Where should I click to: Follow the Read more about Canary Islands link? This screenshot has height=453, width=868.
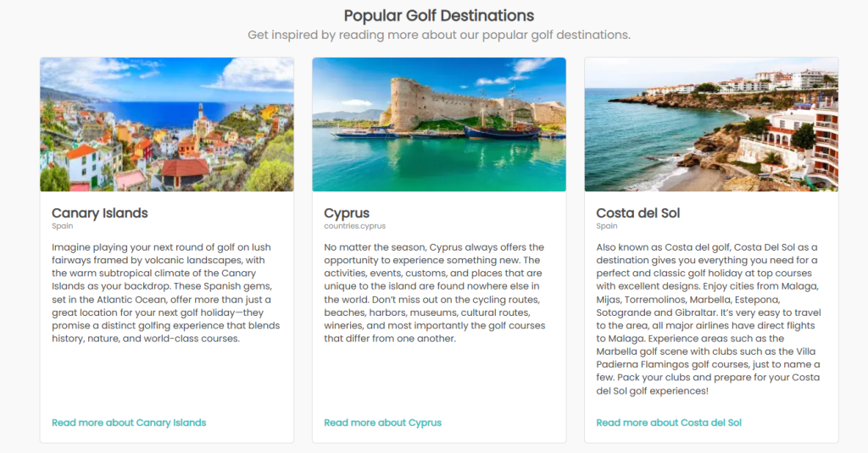point(129,423)
